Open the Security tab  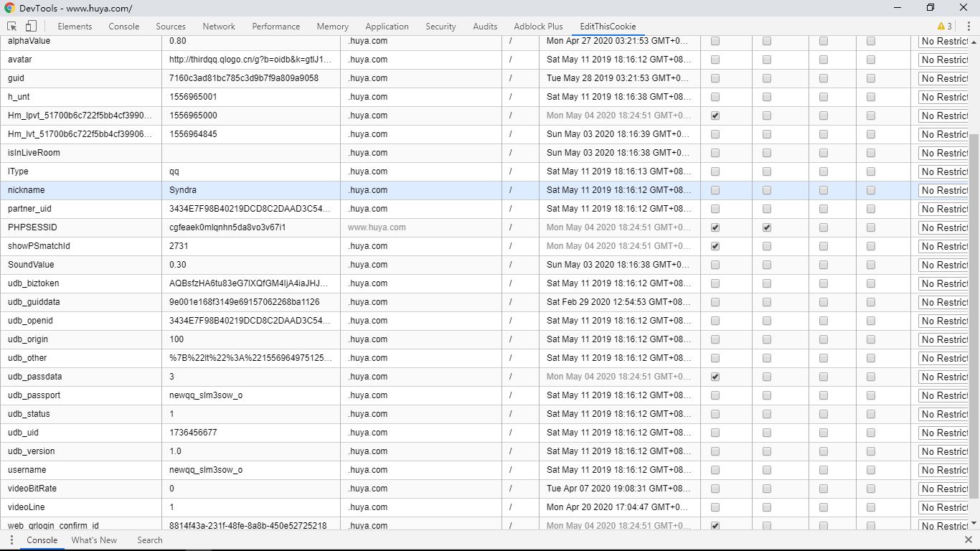coord(440,26)
